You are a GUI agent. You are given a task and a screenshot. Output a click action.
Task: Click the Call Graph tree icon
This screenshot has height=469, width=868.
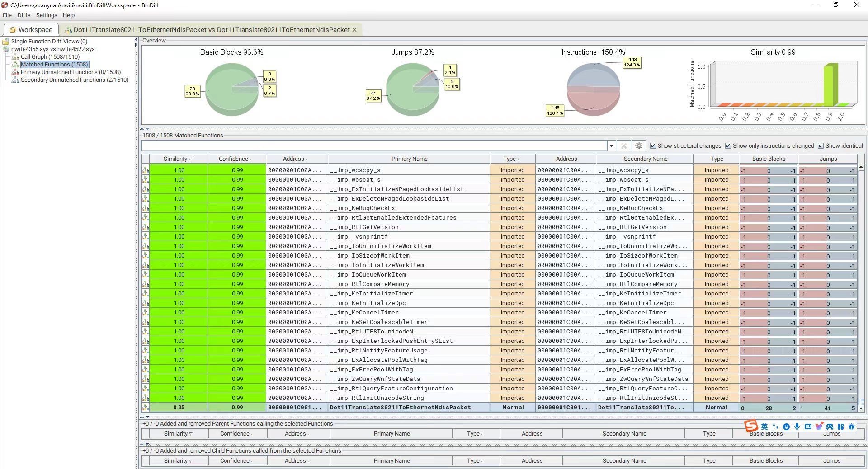click(15, 57)
